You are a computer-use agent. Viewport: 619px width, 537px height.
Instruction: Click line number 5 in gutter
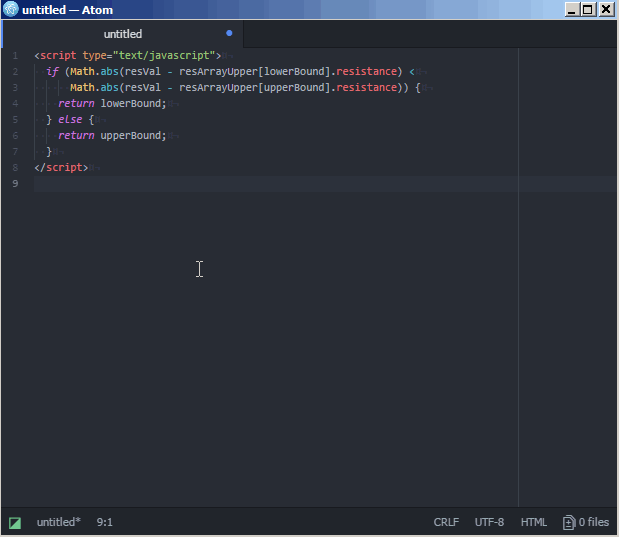pyautogui.click(x=15, y=120)
